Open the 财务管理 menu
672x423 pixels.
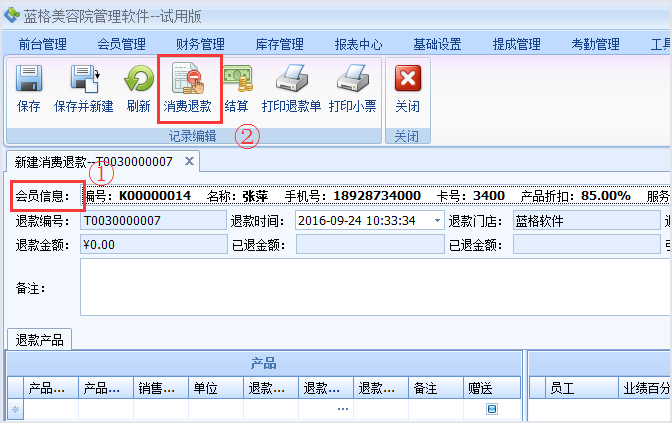coord(200,44)
